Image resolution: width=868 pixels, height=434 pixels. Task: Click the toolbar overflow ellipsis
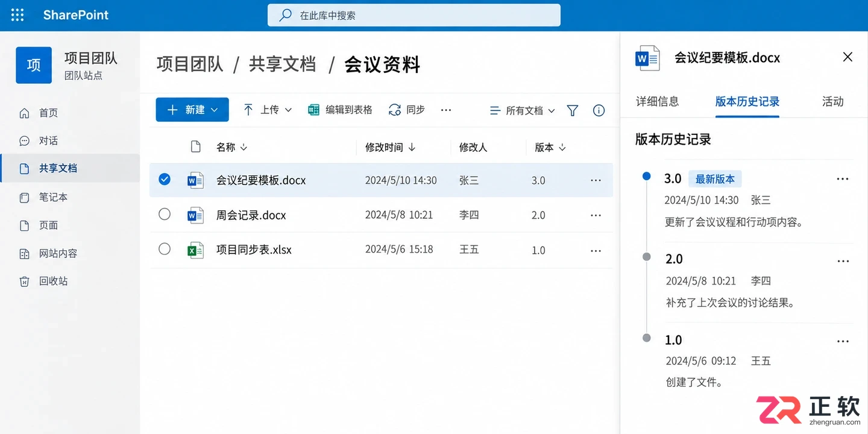446,110
